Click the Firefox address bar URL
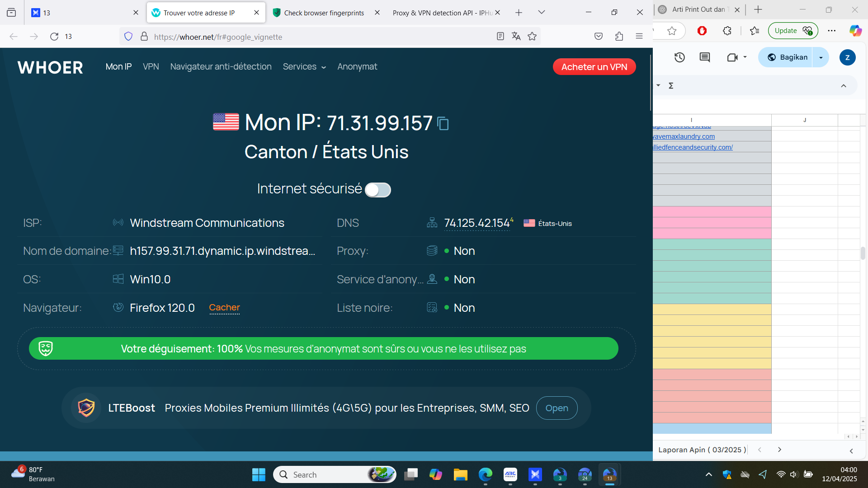 [218, 37]
